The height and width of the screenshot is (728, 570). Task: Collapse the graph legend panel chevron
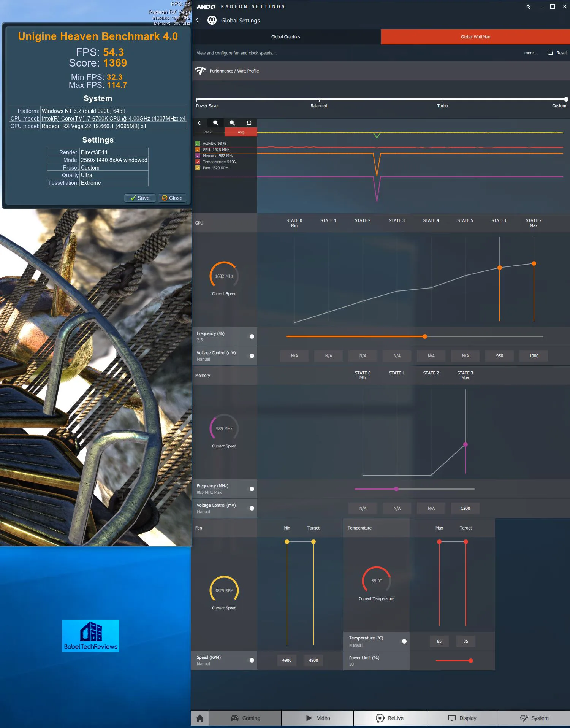coord(199,123)
